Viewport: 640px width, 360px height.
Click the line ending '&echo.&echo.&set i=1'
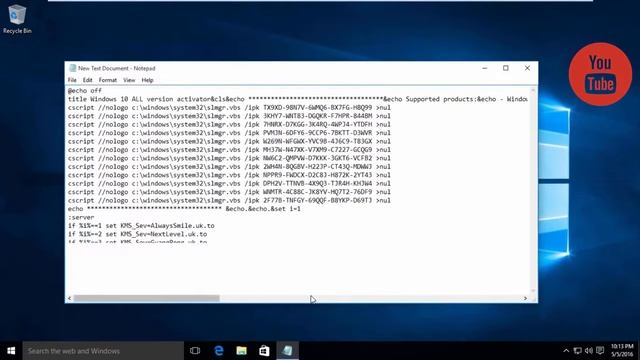[x=184, y=209]
